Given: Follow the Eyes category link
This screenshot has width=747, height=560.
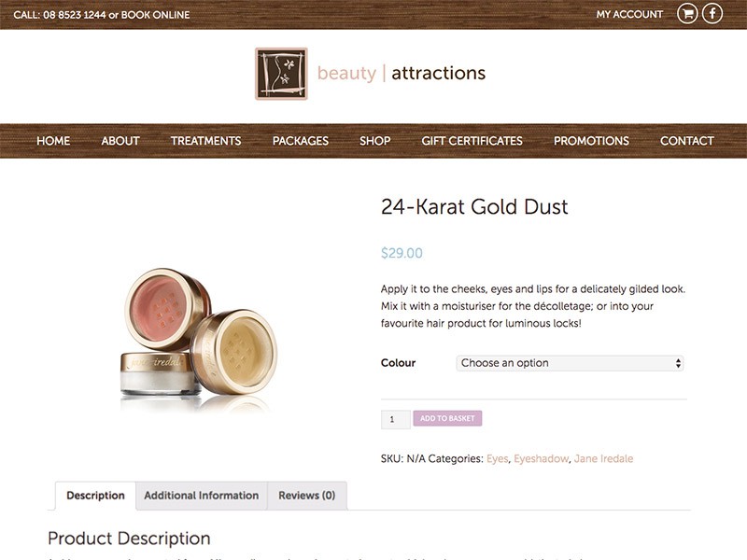Looking at the screenshot, I should pyautogui.click(x=498, y=458).
